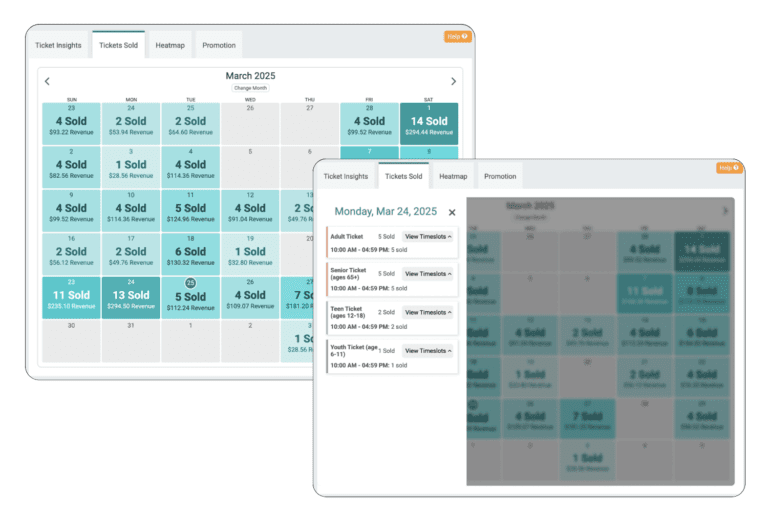Open Promotion tab in back window
768x512 pixels.
(219, 46)
